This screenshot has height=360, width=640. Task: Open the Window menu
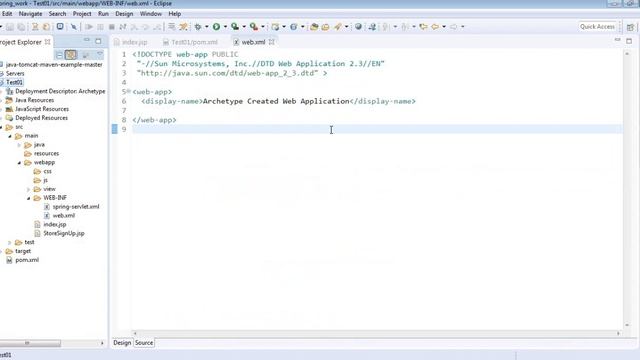[151, 14]
